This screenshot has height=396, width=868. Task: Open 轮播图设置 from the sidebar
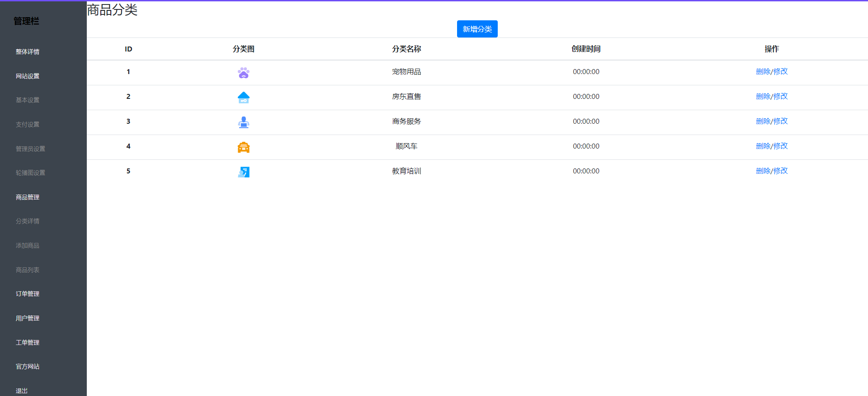tap(30, 173)
